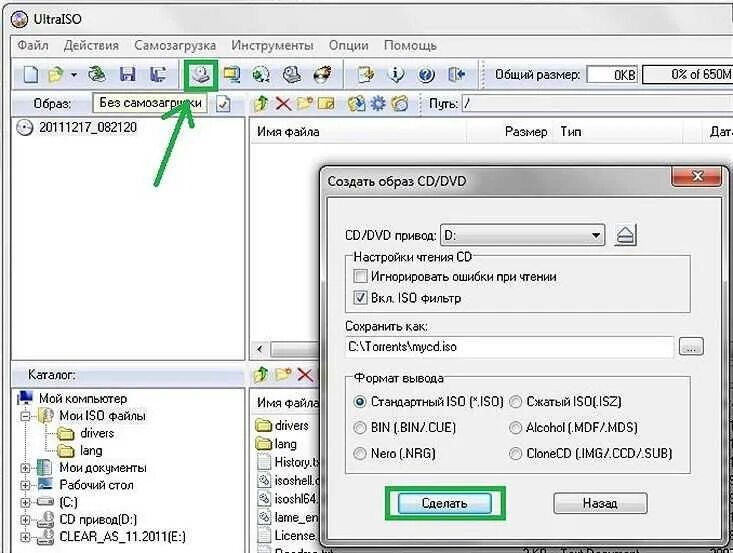Click the Compress ISO toolbar icon
Image resolution: width=733 pixels, height=553 pixels.
click(x=231, y=75)
